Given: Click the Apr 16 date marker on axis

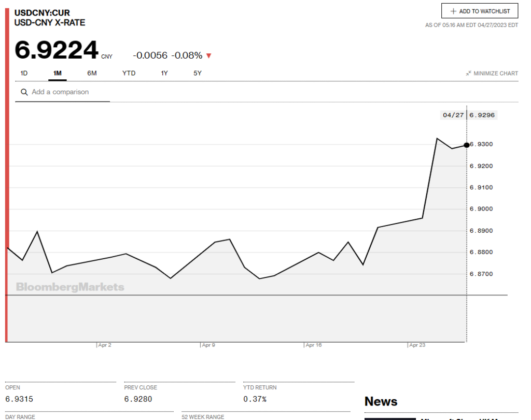Looking at the screenshot, I should tap(313, 345).
